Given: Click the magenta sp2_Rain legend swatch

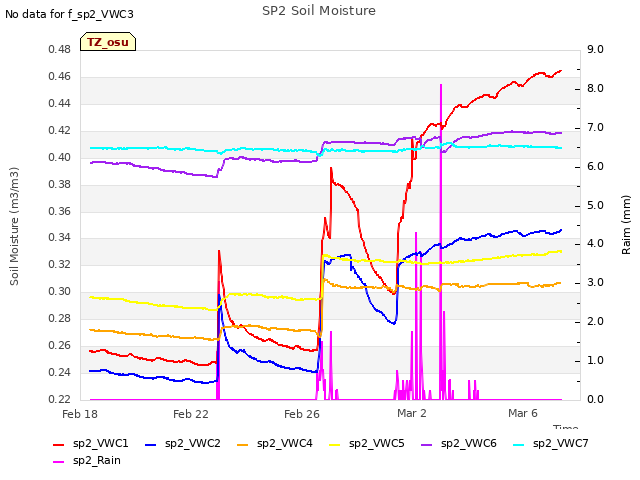Looking at the screenshot, I should coord(59,462).
